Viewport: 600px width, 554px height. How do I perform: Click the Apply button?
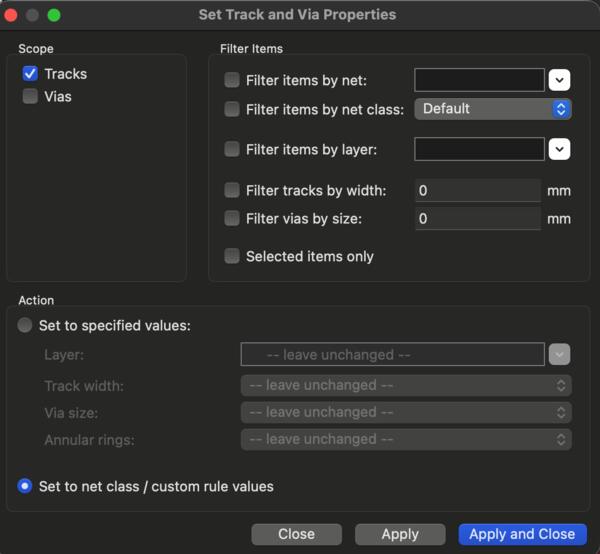tap(400, 534)
